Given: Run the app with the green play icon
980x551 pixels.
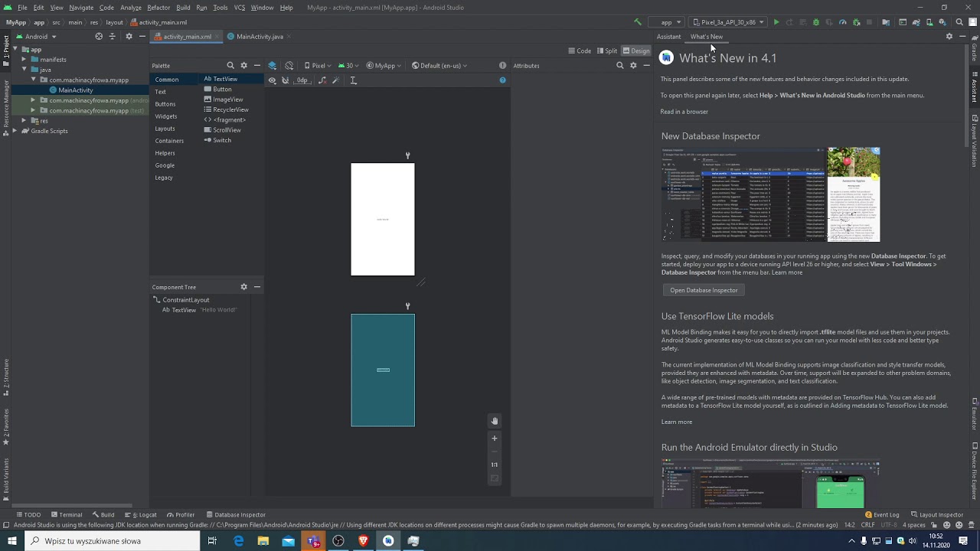Looking at the screenshot, I should click(776, 22).
